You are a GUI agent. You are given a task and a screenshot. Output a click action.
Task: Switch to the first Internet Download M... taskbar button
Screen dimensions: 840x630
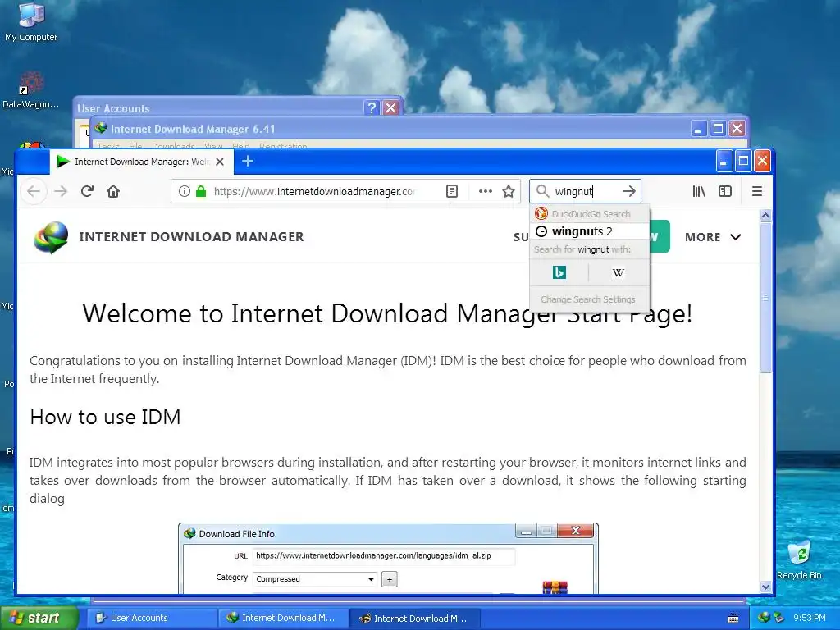click(x=283, y=619)
